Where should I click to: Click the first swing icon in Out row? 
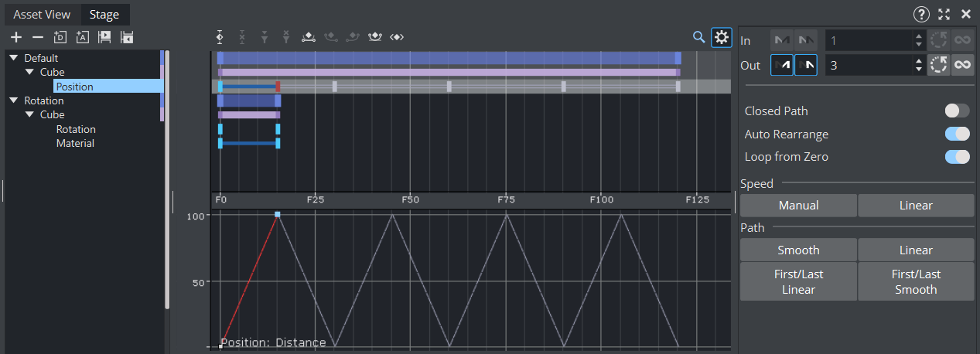coord(781,65)
